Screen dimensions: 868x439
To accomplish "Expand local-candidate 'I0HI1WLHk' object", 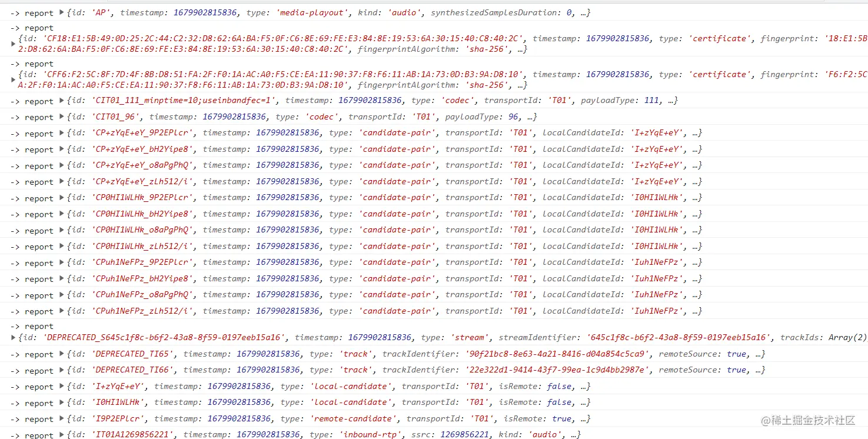I will [62, 403].
